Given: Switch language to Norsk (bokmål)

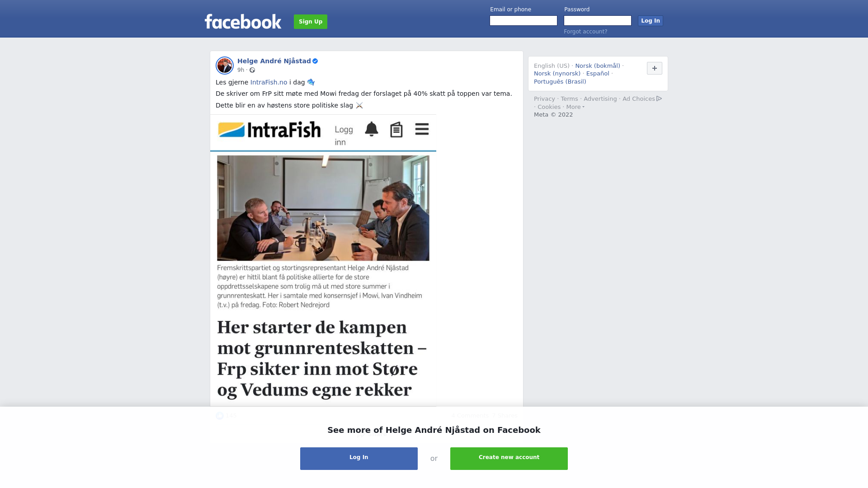Looking at the screenshot, I should [x=598, y=66].
